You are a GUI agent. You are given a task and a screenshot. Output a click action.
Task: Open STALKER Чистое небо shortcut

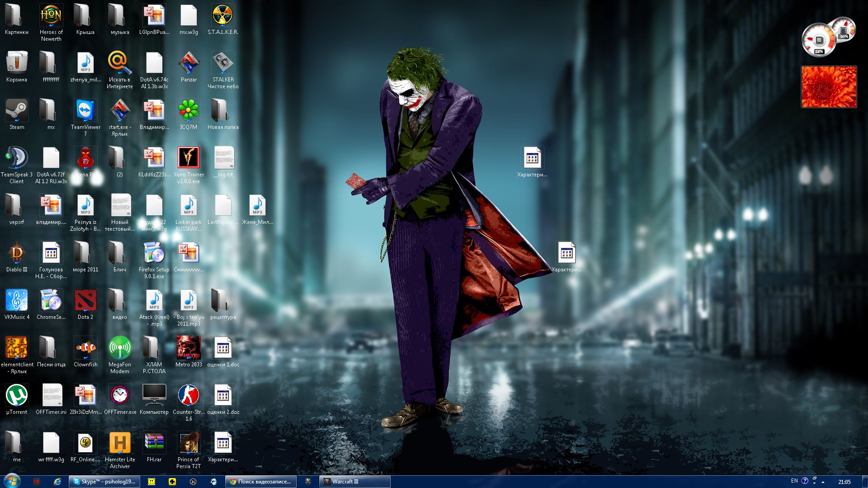223,70
